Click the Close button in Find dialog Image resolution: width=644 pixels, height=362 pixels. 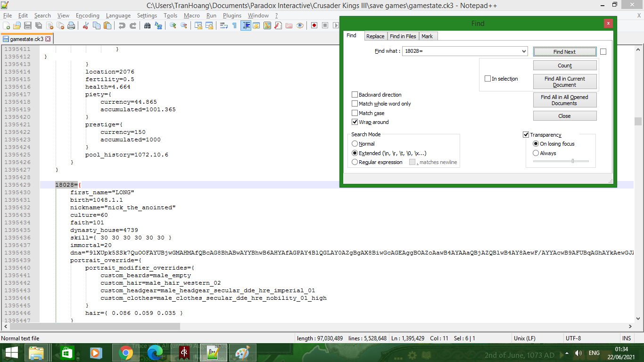[x=565, y=116]
